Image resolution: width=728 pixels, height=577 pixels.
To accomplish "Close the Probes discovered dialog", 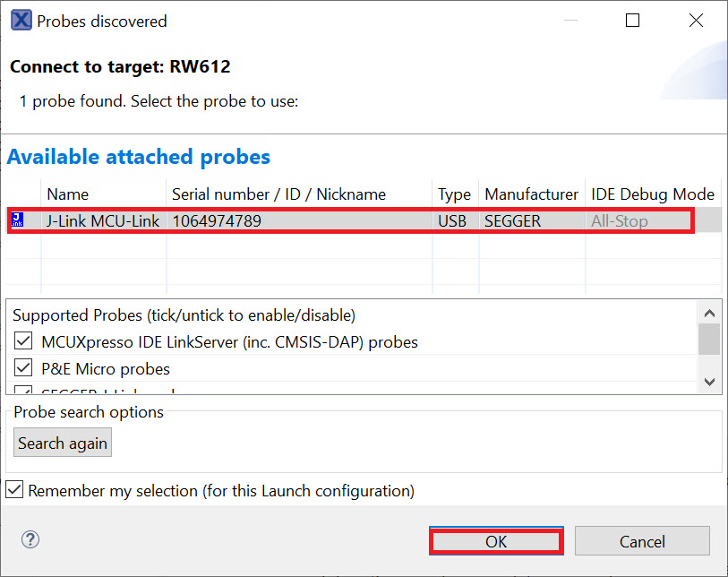I will pos(693,20).
